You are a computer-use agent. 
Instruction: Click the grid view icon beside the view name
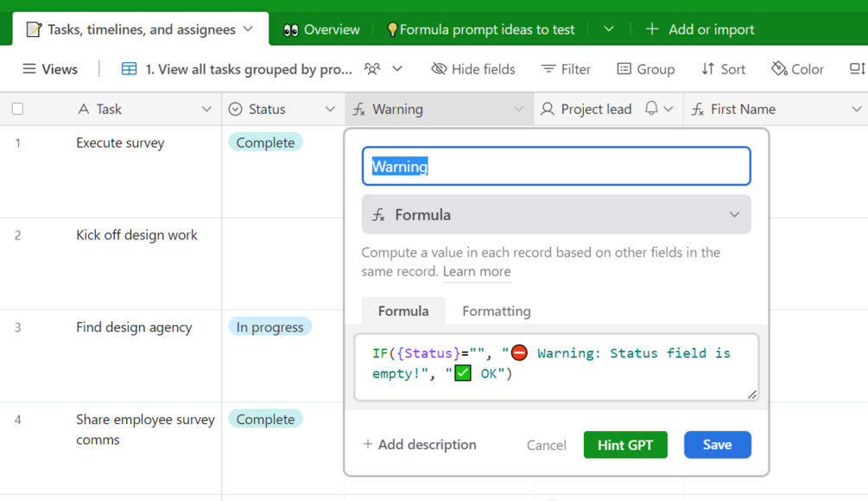point(129,69)
